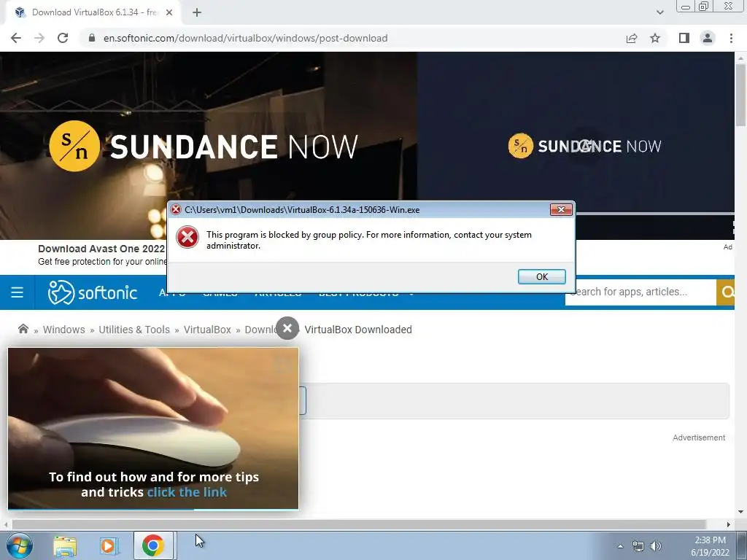Open a new browser tab
The width and height of the screenshot is (747, 560).
coord(197,12)
